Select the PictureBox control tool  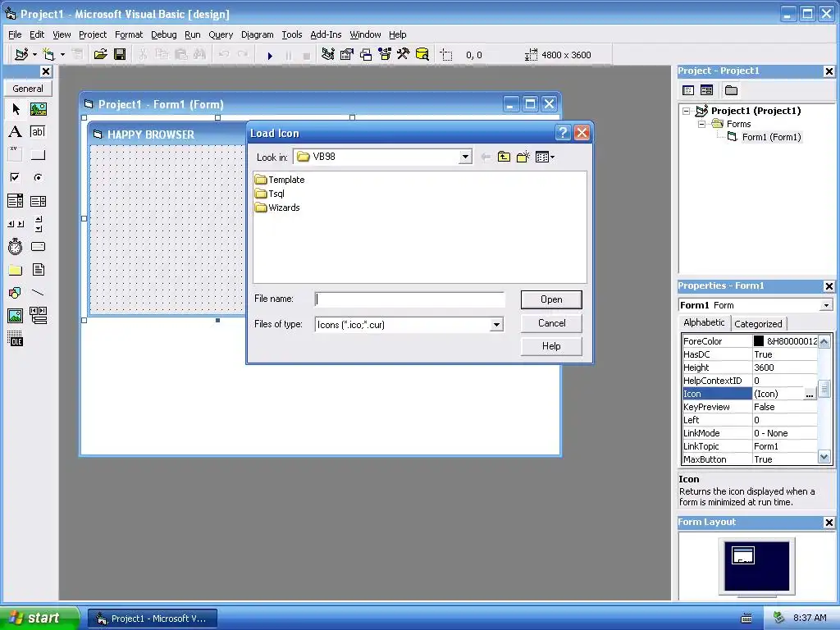pos(38,109)
